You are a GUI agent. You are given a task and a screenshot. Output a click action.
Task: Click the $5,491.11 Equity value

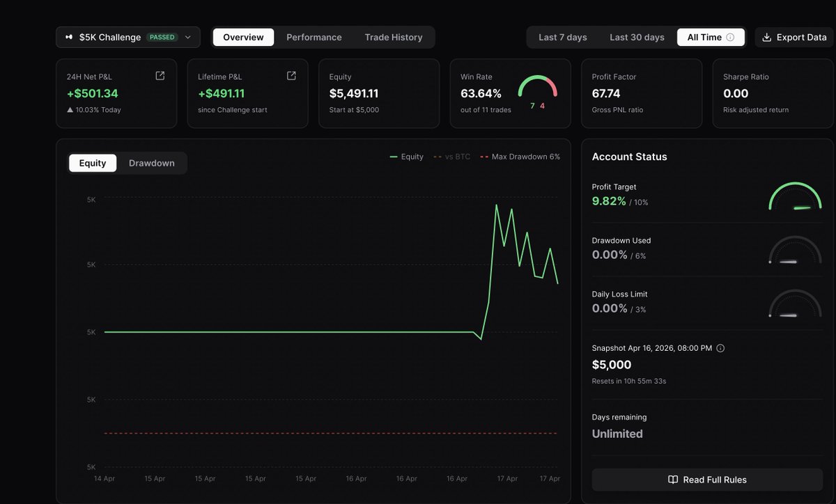(x=355, y=93)
